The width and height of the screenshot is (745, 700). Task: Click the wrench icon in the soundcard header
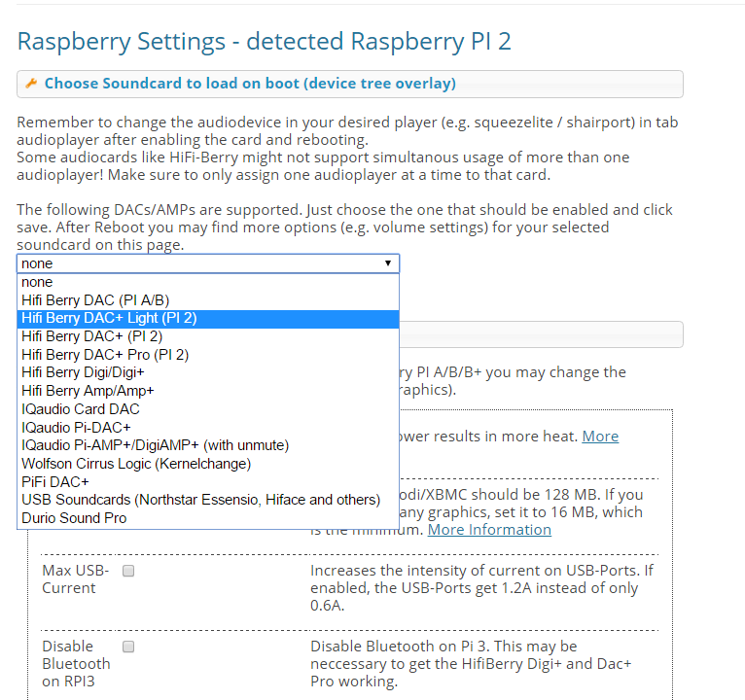coord(31,84)
